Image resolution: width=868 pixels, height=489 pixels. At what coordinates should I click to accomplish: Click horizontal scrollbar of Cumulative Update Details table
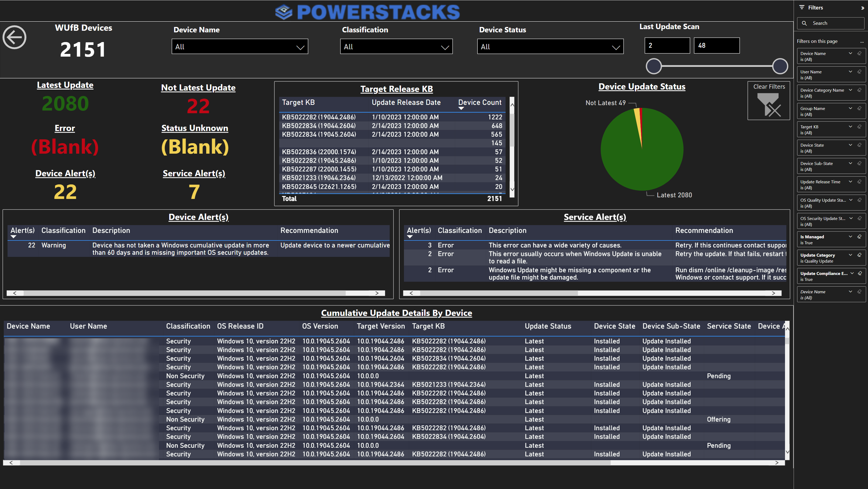[315, 463]
